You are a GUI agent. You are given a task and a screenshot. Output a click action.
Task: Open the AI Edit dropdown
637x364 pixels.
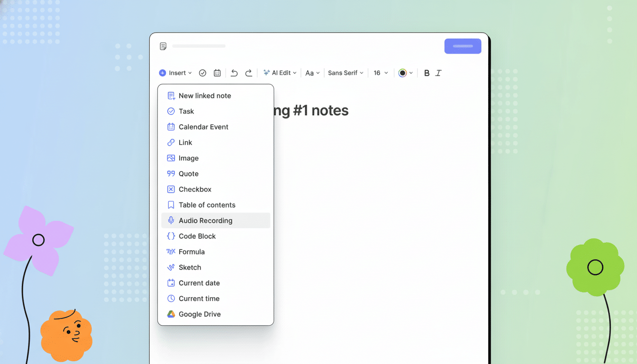280,73
